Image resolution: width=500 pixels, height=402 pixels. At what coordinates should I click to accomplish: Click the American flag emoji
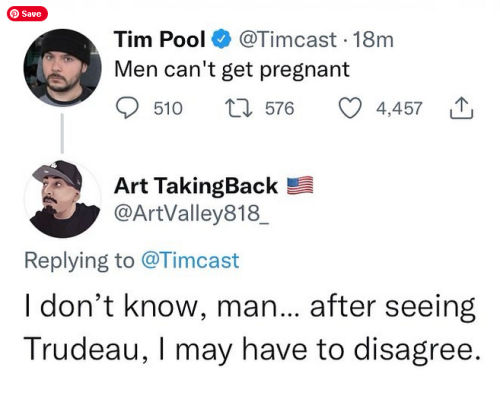(x=300, y=185)
